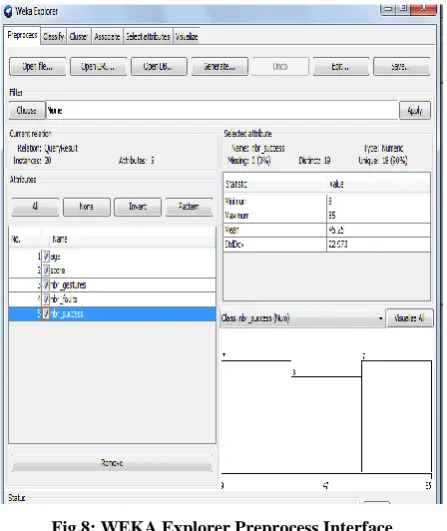Image resolution: width=447 pixels, height=531 pixels.
Task: Select the nbr_faults attribute row
Action: 112,299
